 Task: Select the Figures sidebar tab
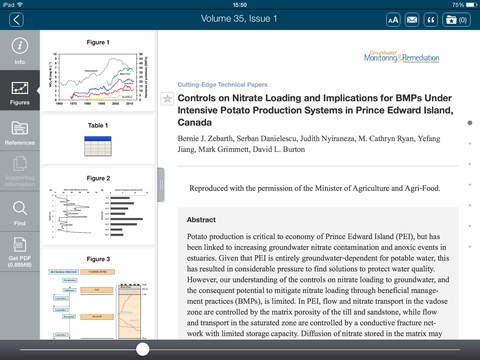(20, 91)
